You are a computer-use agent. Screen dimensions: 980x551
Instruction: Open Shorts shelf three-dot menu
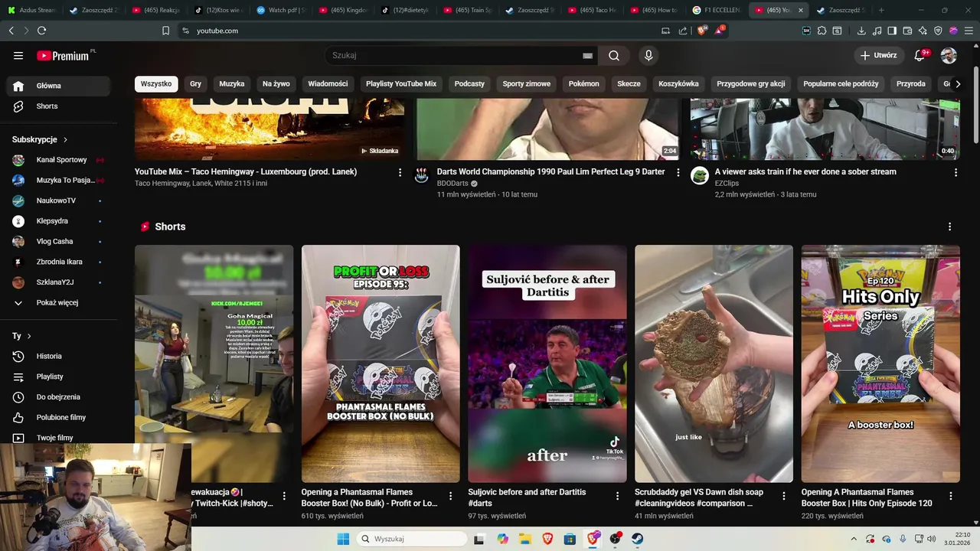point(949,227)
